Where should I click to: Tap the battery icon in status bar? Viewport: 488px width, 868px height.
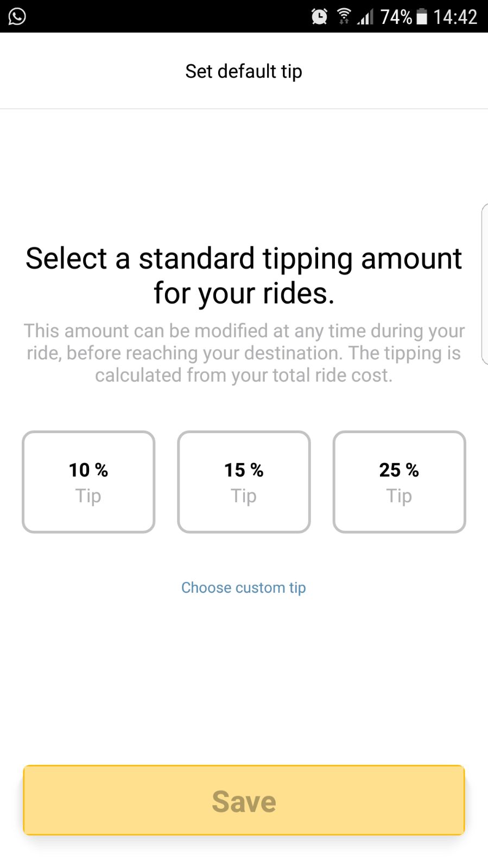click(422, 17)
